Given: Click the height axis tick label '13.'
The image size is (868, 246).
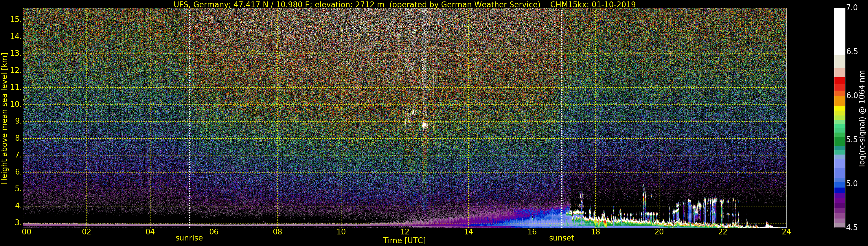Looking at the screenshot, I should click(x=16, y=54).
